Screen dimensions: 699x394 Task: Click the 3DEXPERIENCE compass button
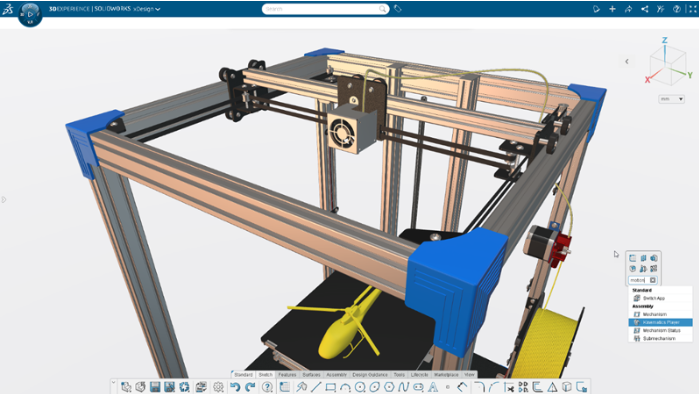[30, 14]
